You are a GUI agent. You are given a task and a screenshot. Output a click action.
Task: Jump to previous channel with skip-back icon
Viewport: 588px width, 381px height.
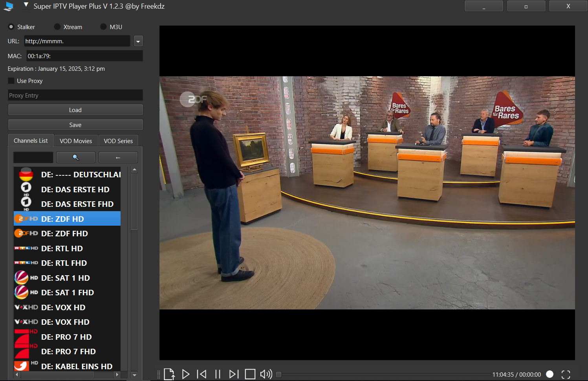[x=201, y=374]
